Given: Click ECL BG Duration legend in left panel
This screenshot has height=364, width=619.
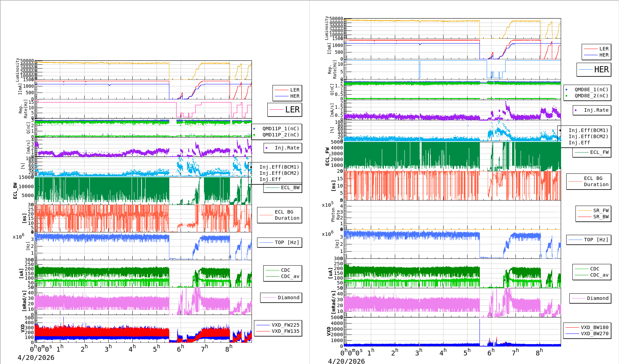Looking at the screenshot, I should click(280, 215).
